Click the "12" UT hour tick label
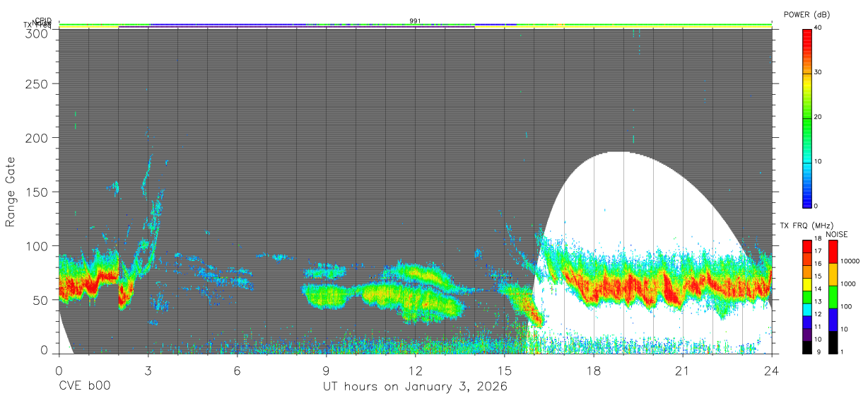Screen dimensions: 868x401 coord(416,371)
